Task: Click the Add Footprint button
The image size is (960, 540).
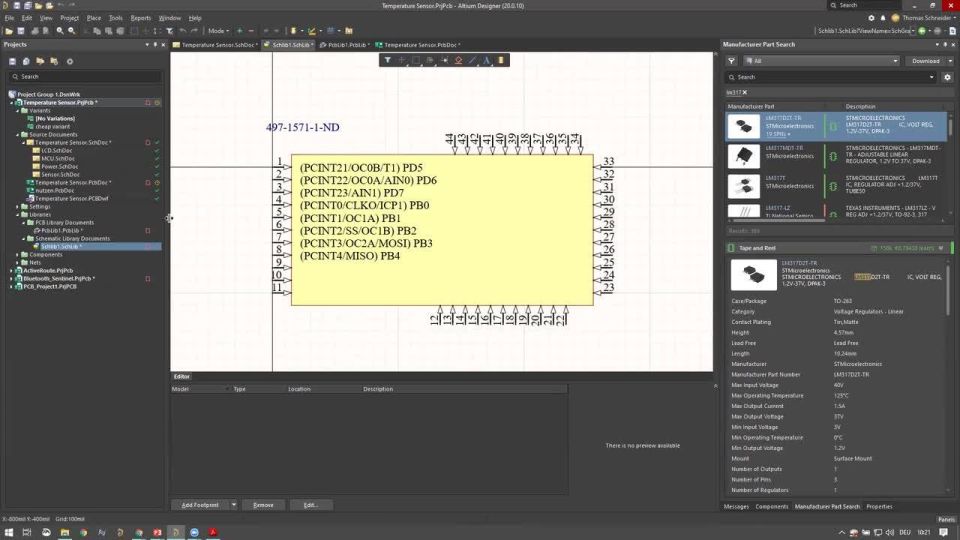Action: (200, 505)
